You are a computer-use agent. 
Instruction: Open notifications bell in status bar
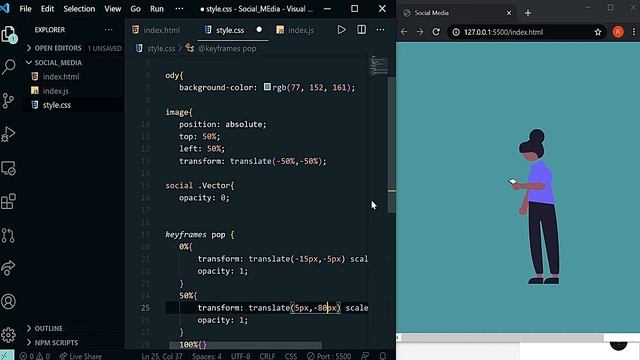tap(382, 356)
